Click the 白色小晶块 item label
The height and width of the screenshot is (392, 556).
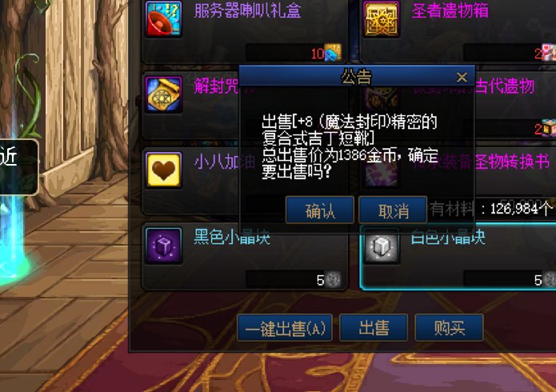click(448, 237)
